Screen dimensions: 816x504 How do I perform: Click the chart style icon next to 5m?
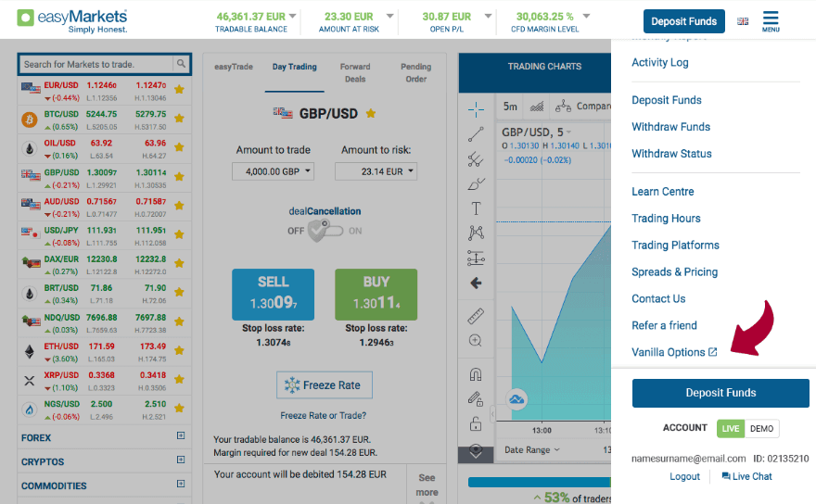click(537, 107)
